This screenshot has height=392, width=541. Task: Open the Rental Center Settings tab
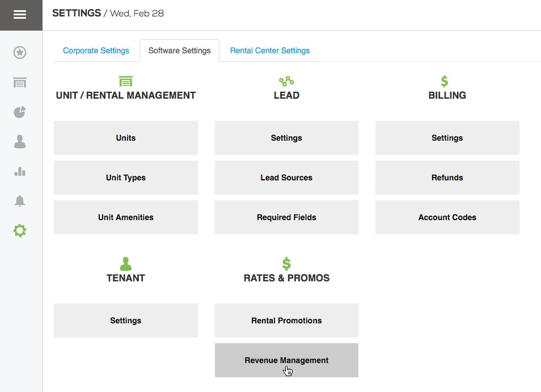pos(269,50)
